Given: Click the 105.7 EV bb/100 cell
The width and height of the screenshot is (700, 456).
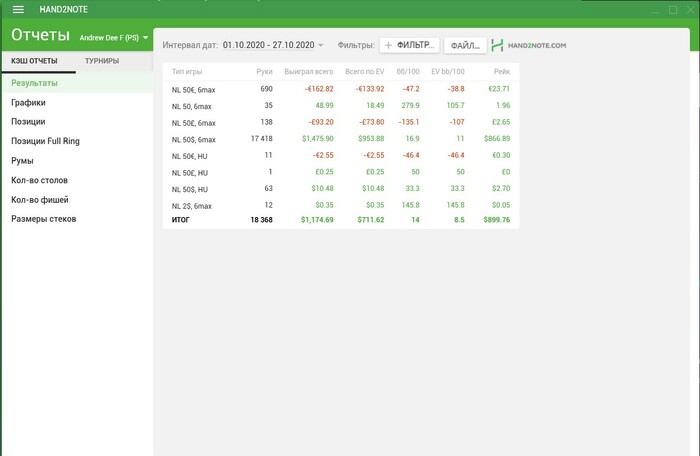Looking at the screenshot, I should [455, 106].
